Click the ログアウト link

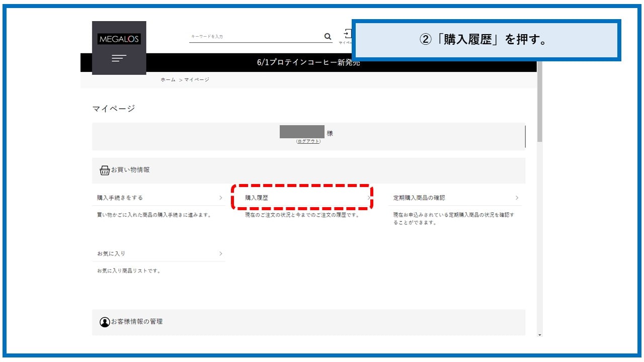tap(308, 141)
